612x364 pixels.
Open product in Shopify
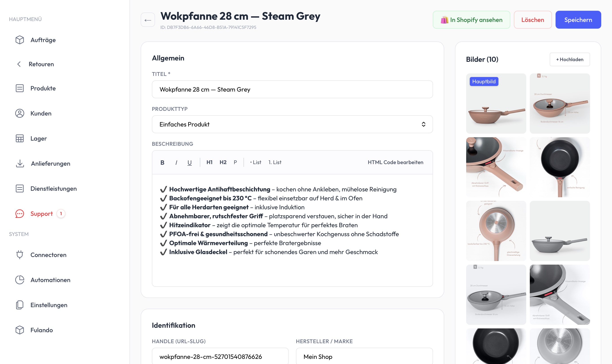tap(471, 20)
